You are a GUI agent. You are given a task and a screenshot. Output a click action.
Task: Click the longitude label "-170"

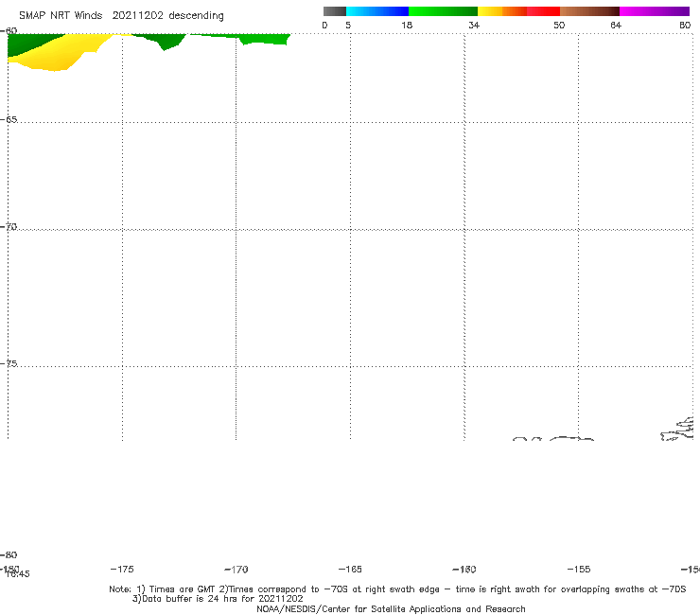click(x=236, y=570)
